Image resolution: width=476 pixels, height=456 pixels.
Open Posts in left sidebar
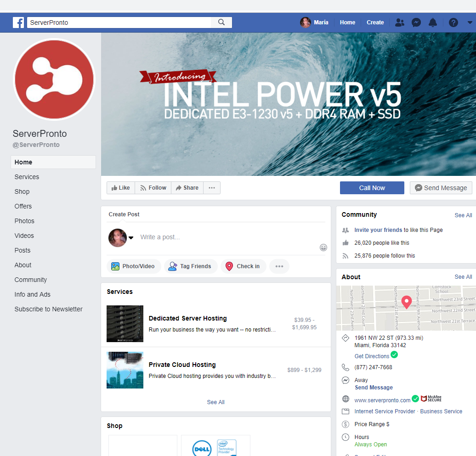23,250
